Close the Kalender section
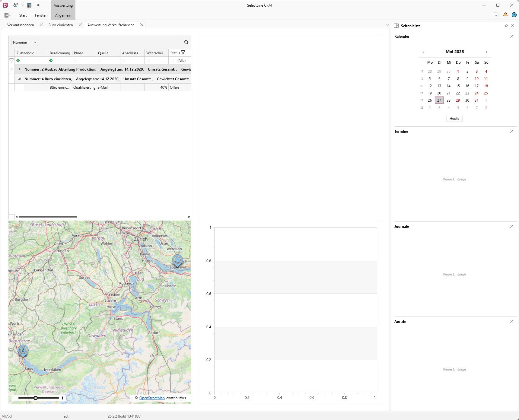This screenshot has height=420, width=519. [x=512, y=36]
